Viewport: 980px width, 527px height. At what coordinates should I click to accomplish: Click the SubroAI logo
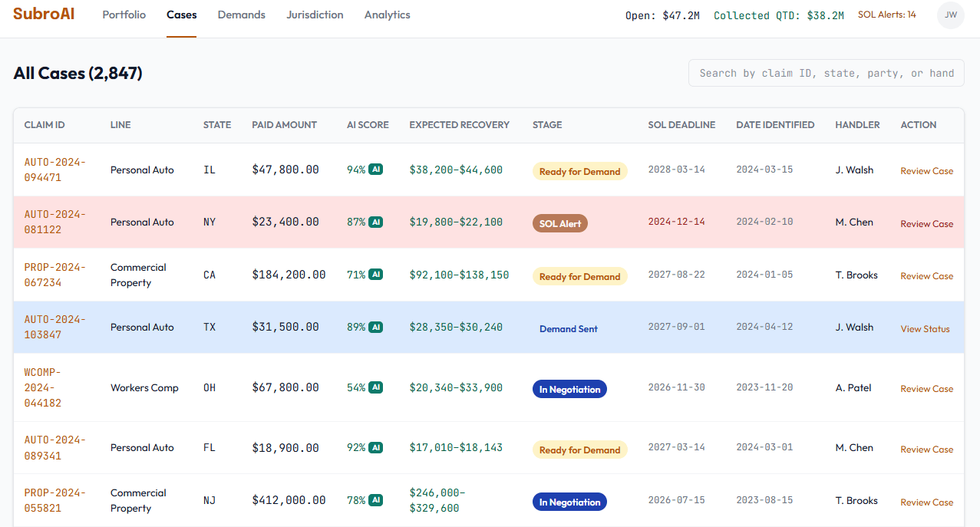pyautogui.click(x=44, y=14)
